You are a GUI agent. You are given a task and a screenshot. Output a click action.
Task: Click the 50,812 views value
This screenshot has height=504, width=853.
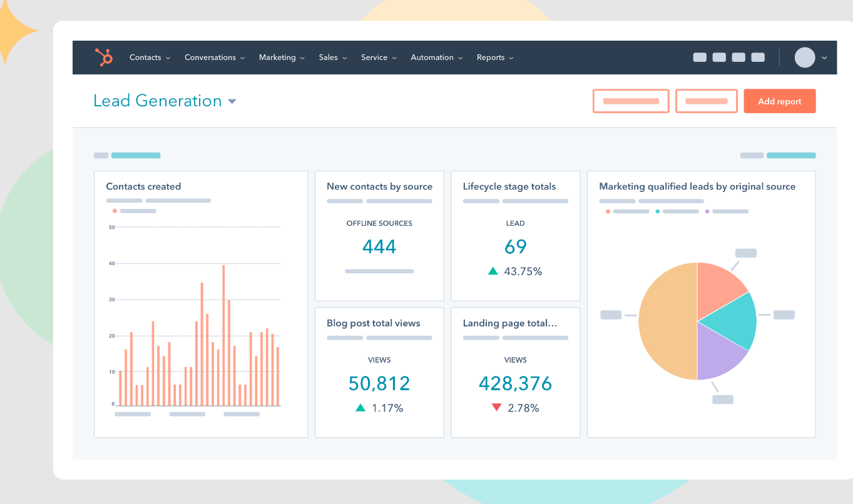(379, 383)
